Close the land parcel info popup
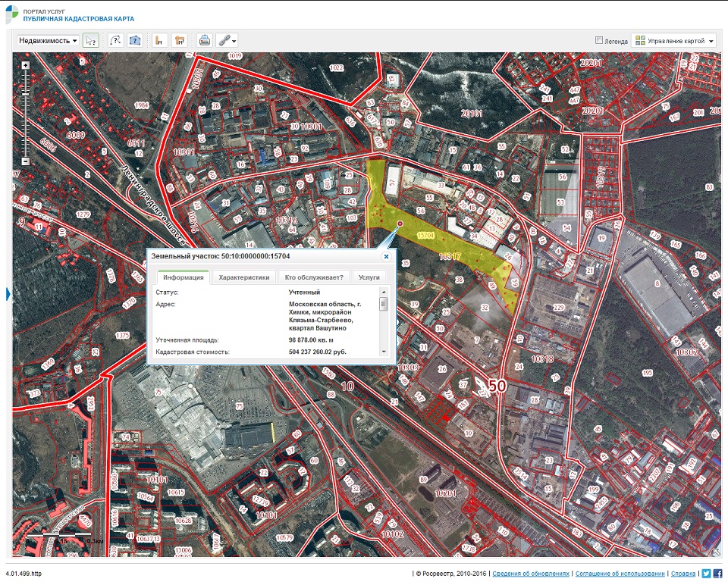728x582 pixels. tap(386, 257)
